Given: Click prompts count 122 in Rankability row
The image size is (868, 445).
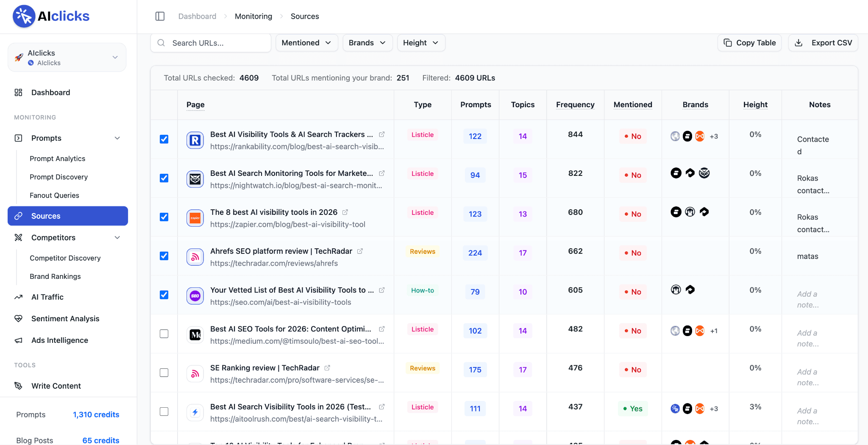Looking at the screenshot, I should click(x=475, y=136).
